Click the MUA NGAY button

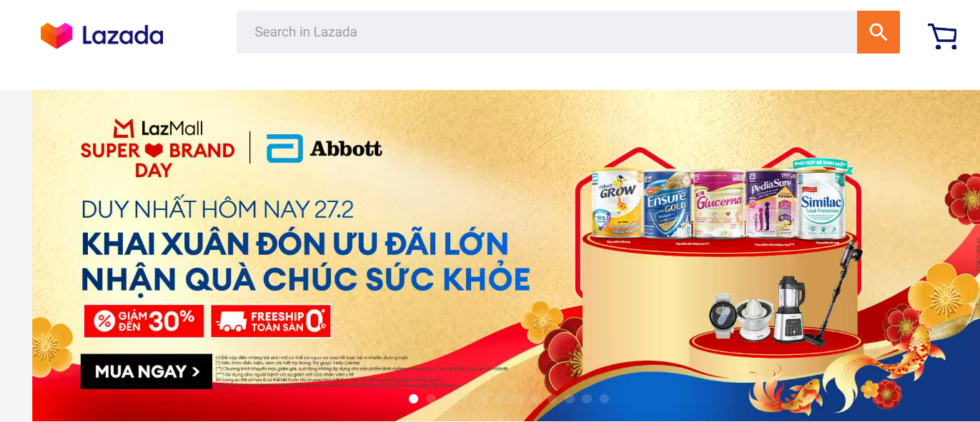147,371
